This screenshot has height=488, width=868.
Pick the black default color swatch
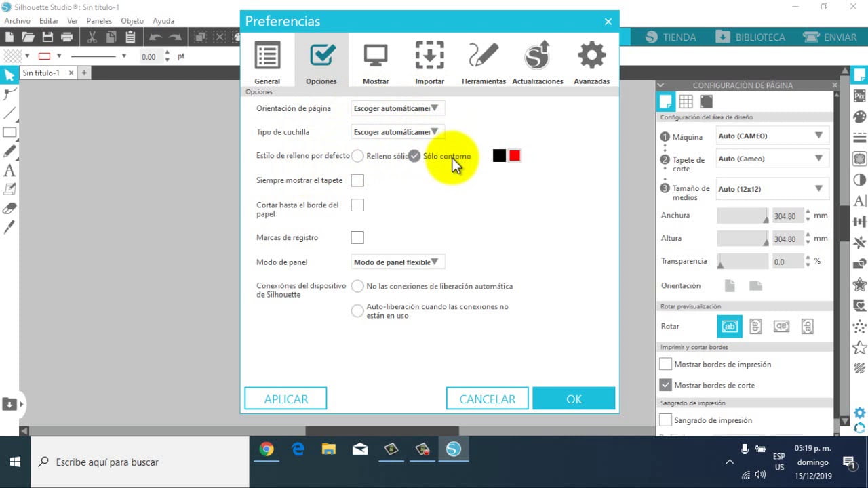coord(499,156)
